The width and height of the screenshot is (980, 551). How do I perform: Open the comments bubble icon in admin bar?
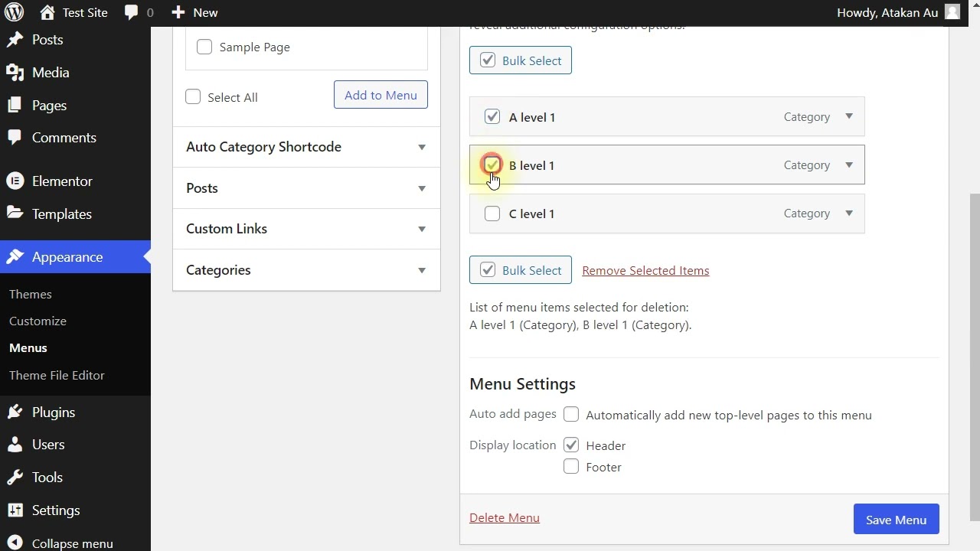click(132, 13)
